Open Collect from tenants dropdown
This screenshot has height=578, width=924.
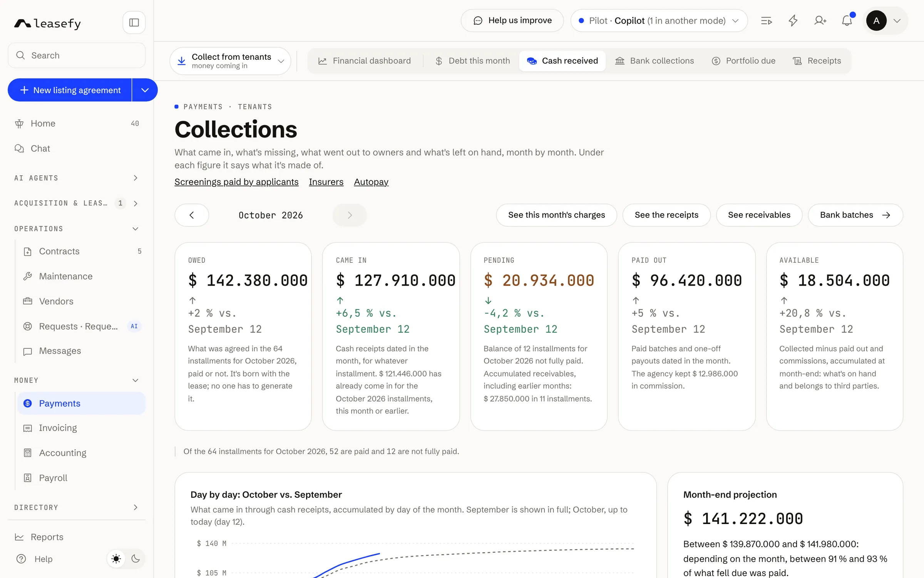(230, 61)
